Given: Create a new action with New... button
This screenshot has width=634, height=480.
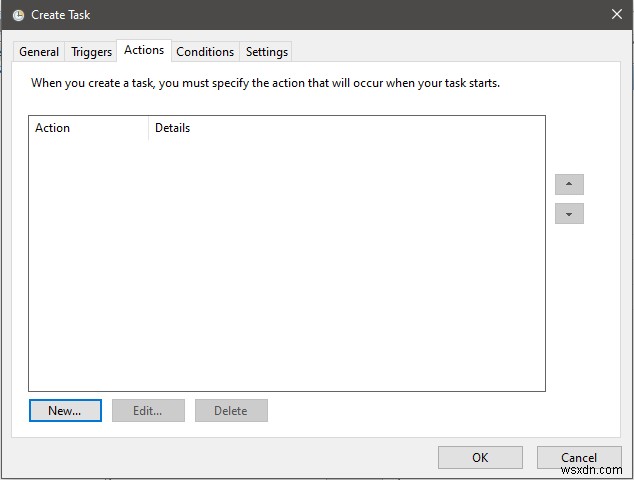Looking at the screenshot, I should [x=65, y=410].
